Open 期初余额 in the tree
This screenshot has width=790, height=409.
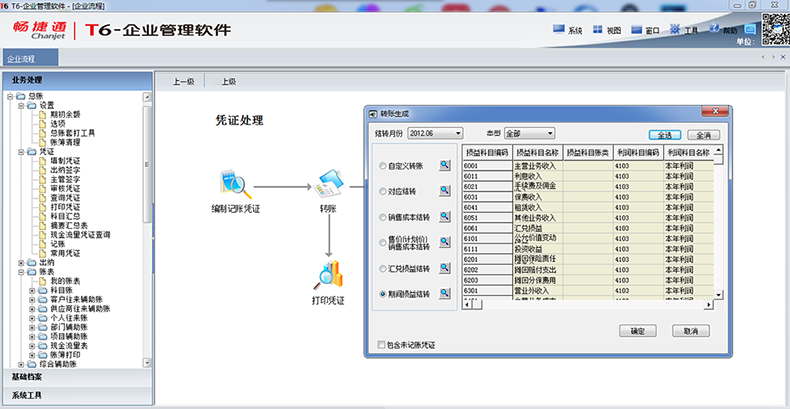65,115
